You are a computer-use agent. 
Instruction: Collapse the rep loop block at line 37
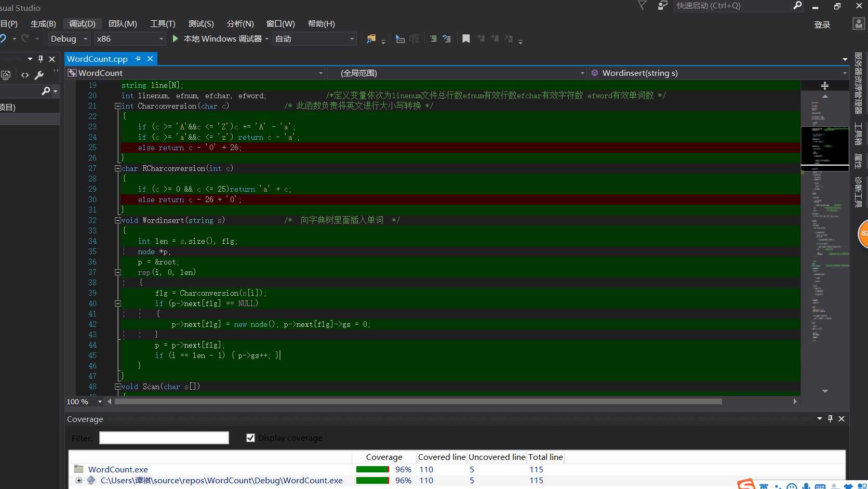point(118,272)
